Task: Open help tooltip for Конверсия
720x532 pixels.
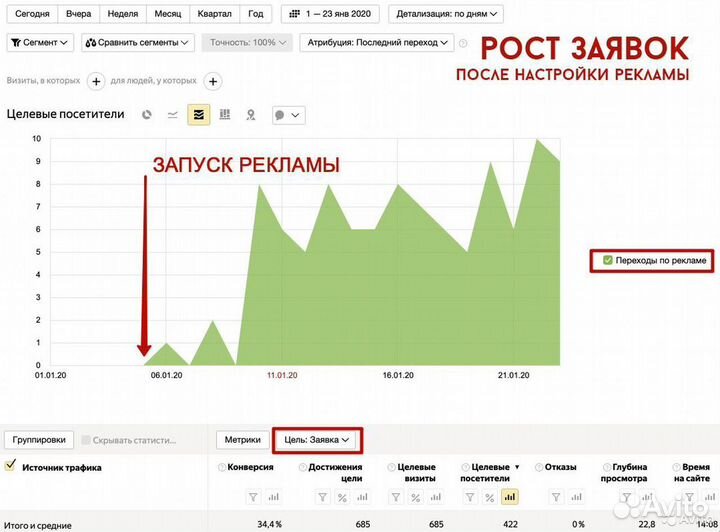Action: (222, 467)
